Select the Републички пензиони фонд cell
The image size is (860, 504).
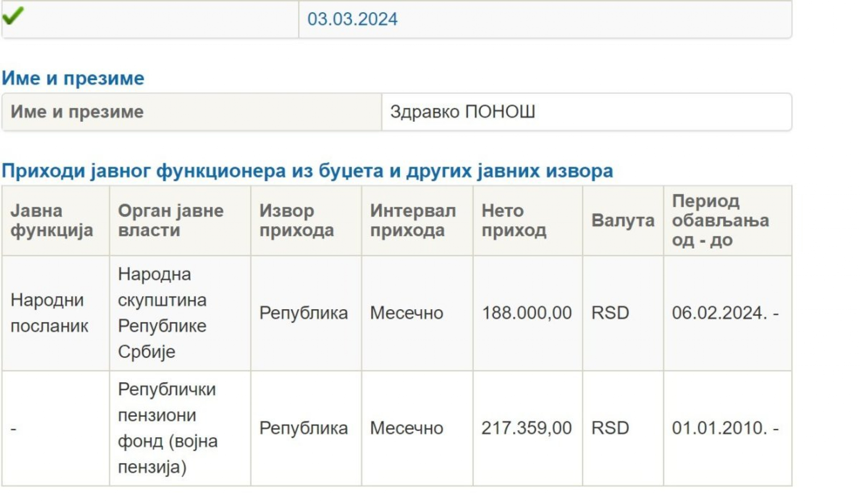tap(167, 428)
